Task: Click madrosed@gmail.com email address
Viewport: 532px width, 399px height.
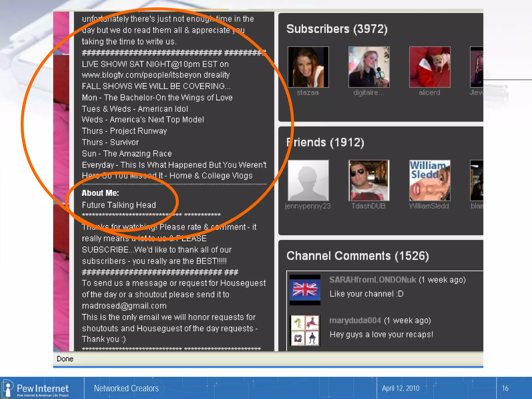Action: tap(124, 306)
